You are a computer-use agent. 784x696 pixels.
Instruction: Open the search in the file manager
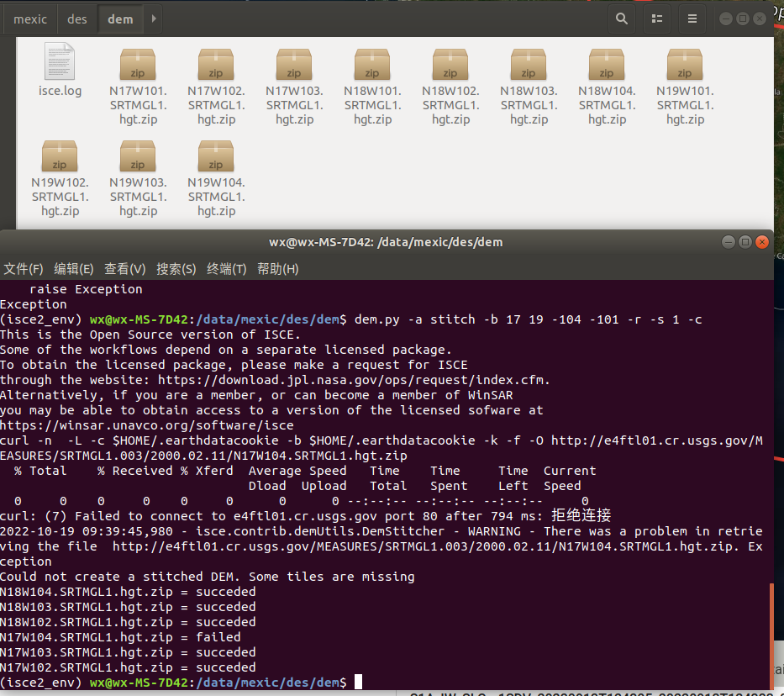620,18
